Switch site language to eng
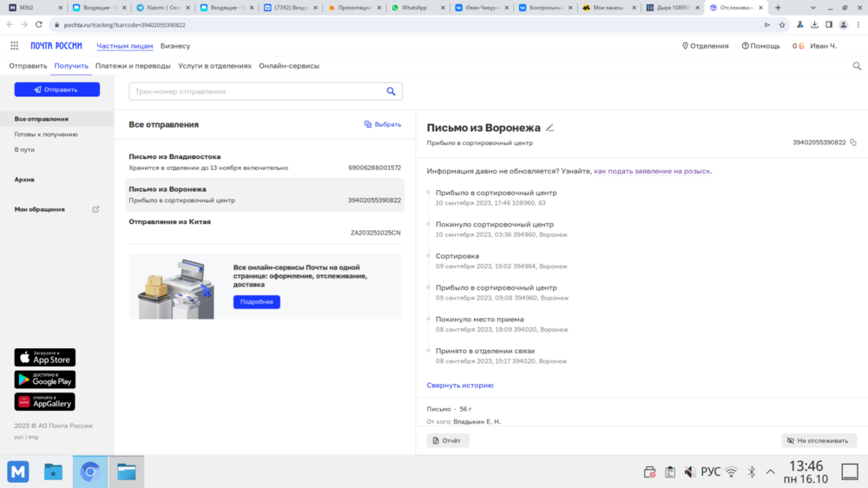The height and width of the screenshot is (488, 868). 33,437
